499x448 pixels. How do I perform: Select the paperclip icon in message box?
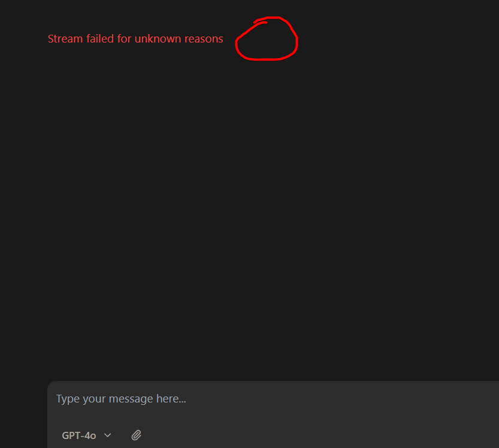(x=136, y=435)
